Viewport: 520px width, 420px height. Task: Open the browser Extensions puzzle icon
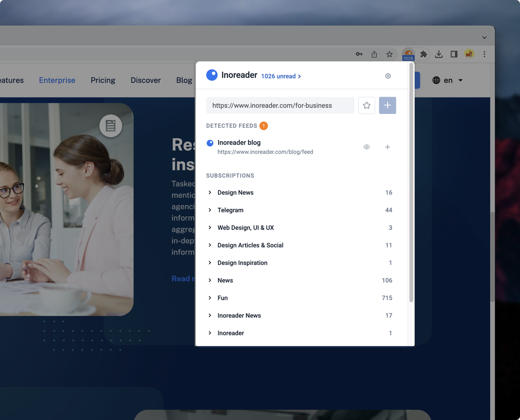point(423,54)
